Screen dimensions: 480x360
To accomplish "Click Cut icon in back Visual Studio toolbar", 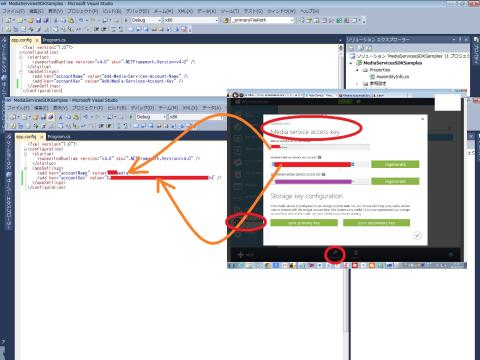I will [x=56, y=20].
